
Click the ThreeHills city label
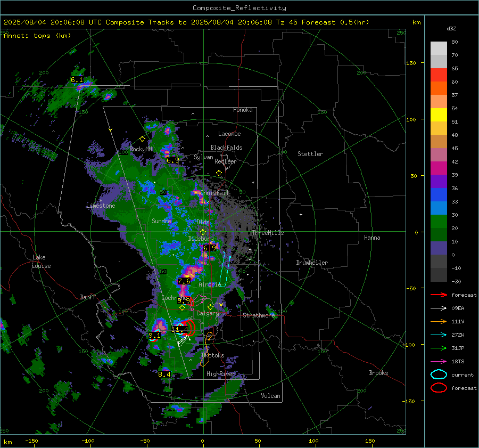pyautogui.click(x=268, y=233)
